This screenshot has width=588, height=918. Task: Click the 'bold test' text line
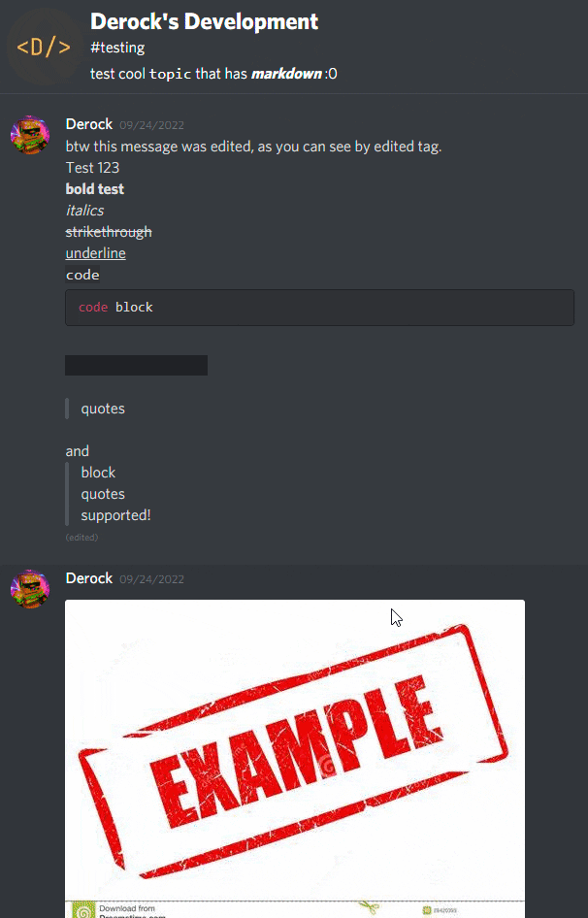click(95, 189)
